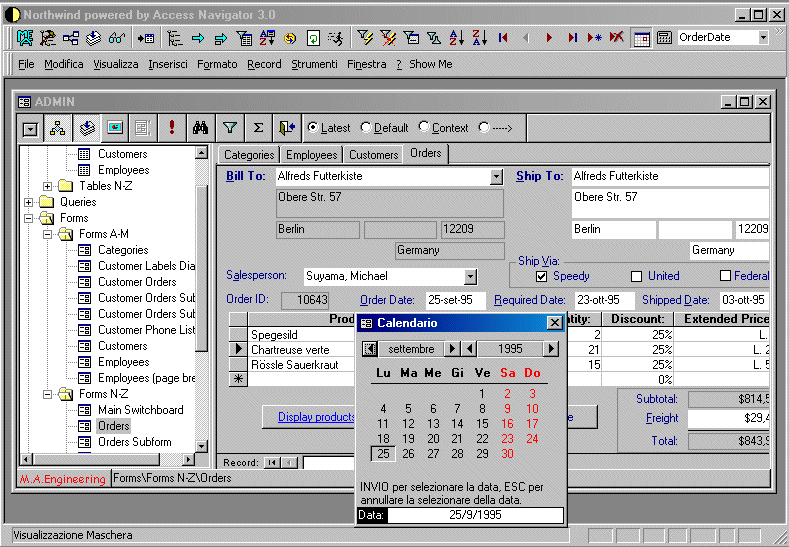
Task: Click the exit door icon
Action: (x=288, y=128)
